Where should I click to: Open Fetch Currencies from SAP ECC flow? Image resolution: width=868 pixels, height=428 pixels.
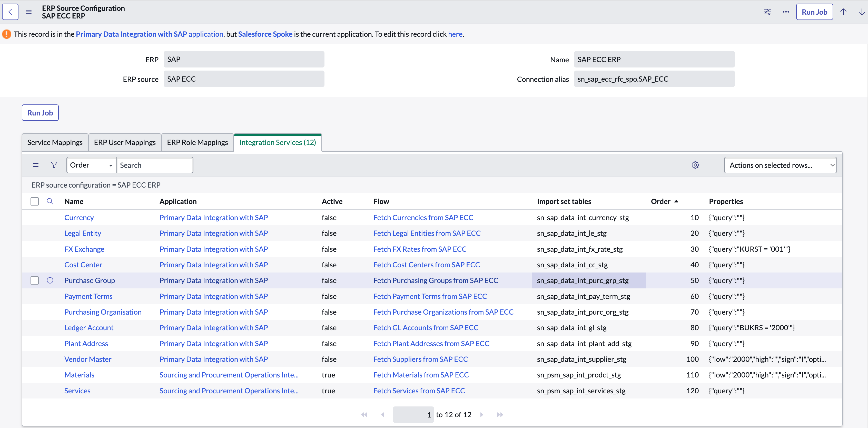[423, 217]
